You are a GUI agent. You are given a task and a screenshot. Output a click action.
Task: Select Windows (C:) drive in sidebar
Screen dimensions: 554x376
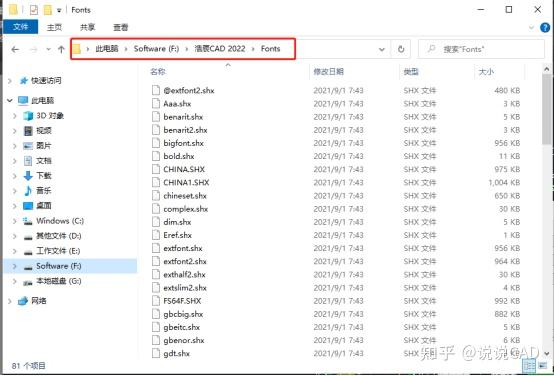pos(60,221)
